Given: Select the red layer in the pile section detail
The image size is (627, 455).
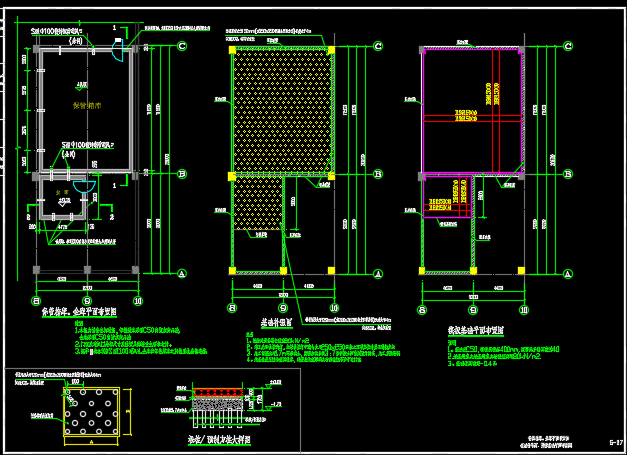Looking at the screenshot, I should click(x=218, y=392).
